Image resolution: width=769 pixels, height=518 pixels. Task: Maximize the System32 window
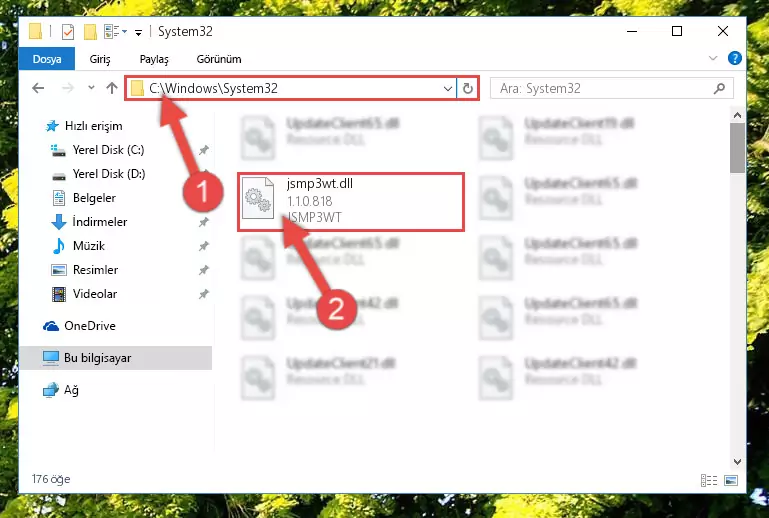click(677, 31)
